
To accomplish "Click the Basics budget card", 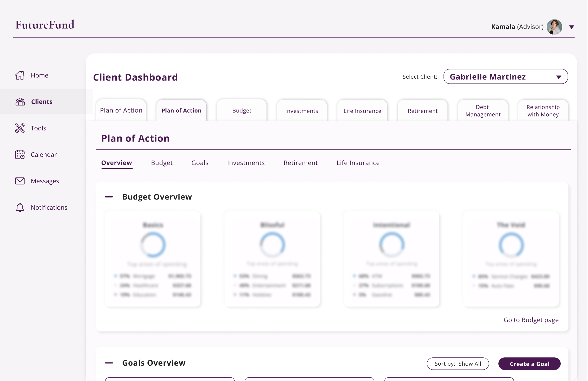I will [153, 259].
